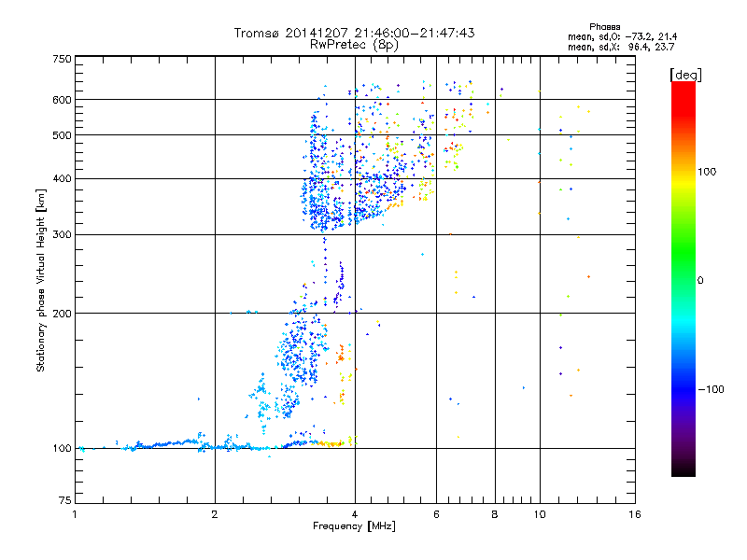747x560 pixels.
Task: Click the x-axis label '2'
Action: click(x=215, y=514)
